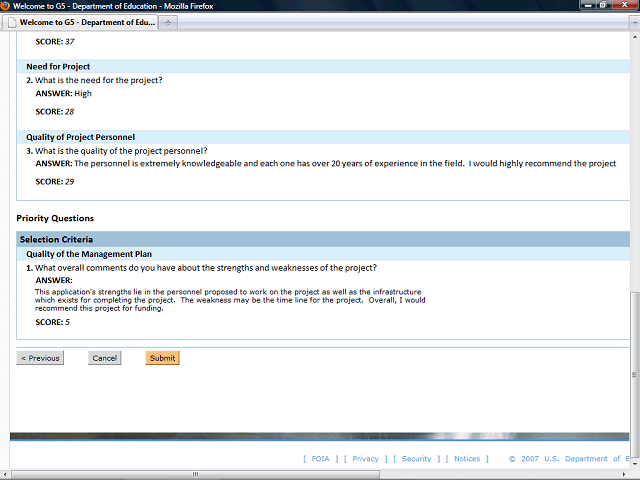Open the Notices footer link
This screenshot has width=640, height=480.
pyautogui.click(x=467, y=459)
